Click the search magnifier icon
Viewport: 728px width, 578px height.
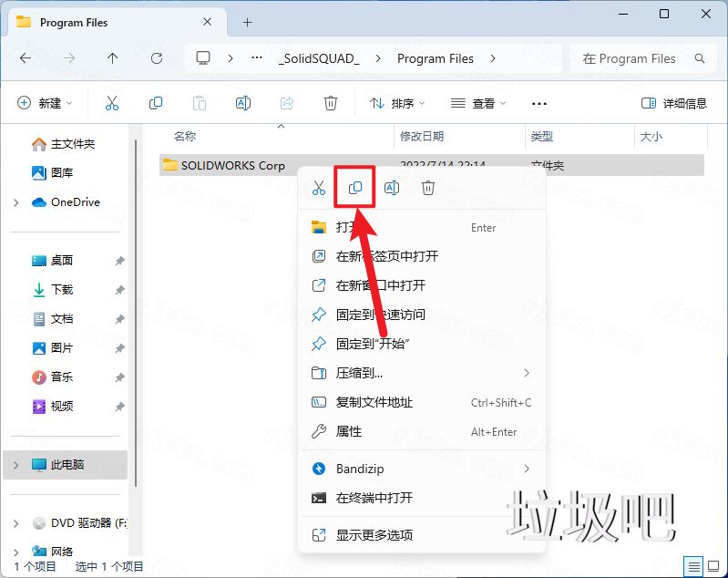(x=700, y=58)
